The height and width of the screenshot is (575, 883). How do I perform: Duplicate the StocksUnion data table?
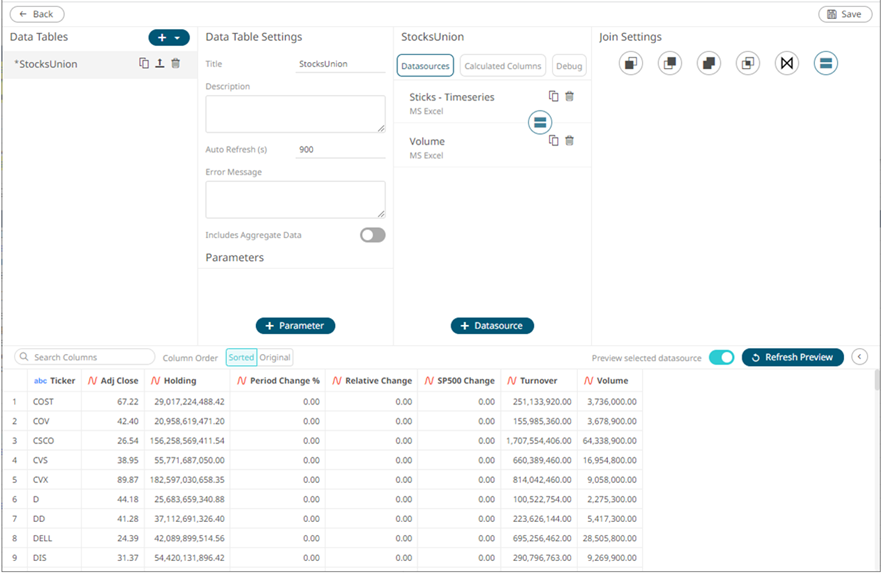tap(144, 64)
